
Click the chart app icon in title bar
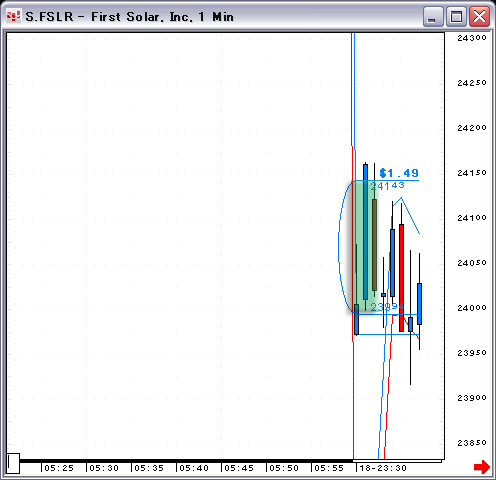(13, 16)
